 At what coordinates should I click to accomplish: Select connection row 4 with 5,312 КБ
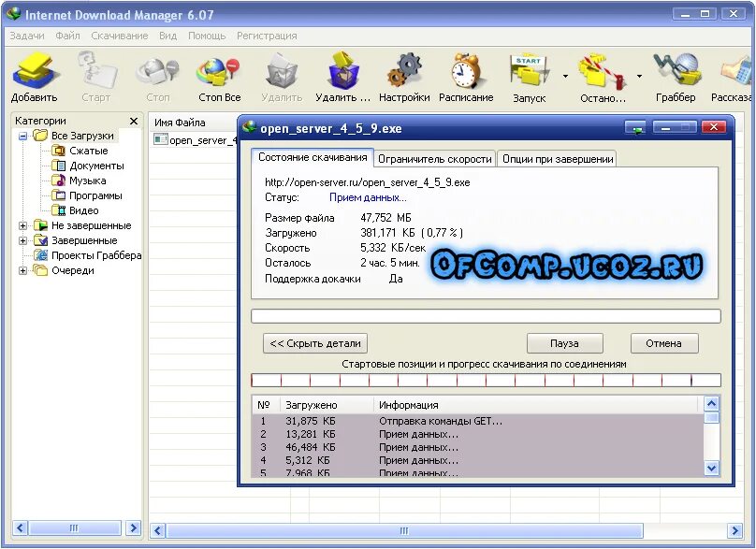coord(478,460)
